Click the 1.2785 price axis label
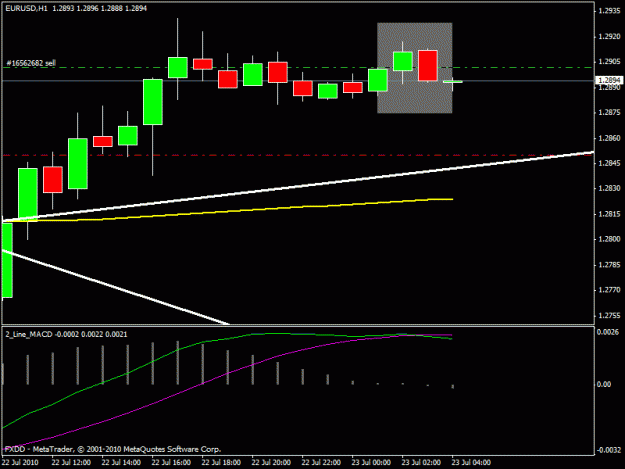This screenshot has width=625, height=469. click(609, 265)
